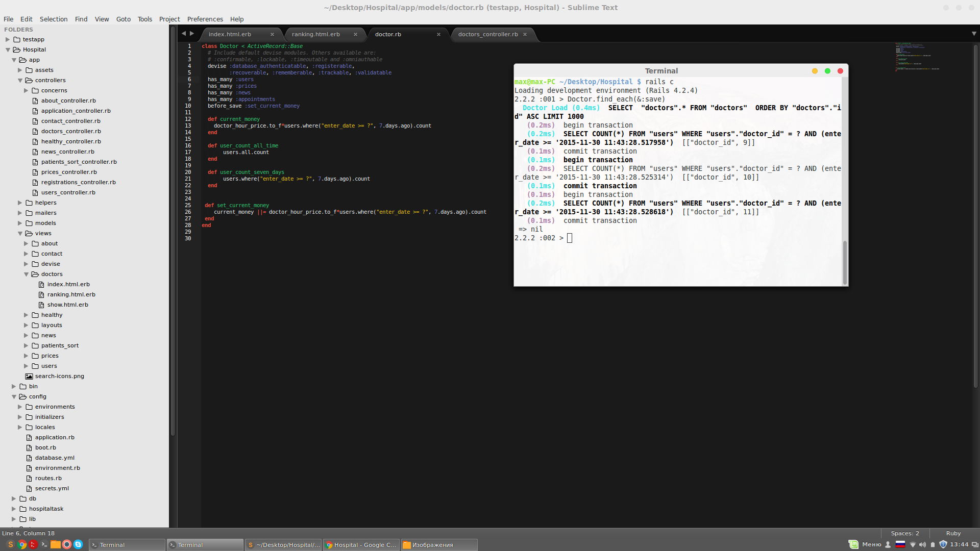
Task: Launch Sublime Text from the panel launcher icon
Action: 10,544
